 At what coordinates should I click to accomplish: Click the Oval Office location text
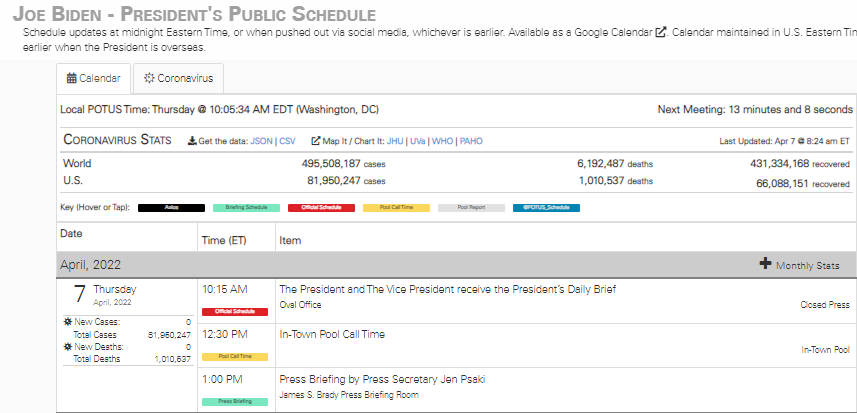coord(301,305)
